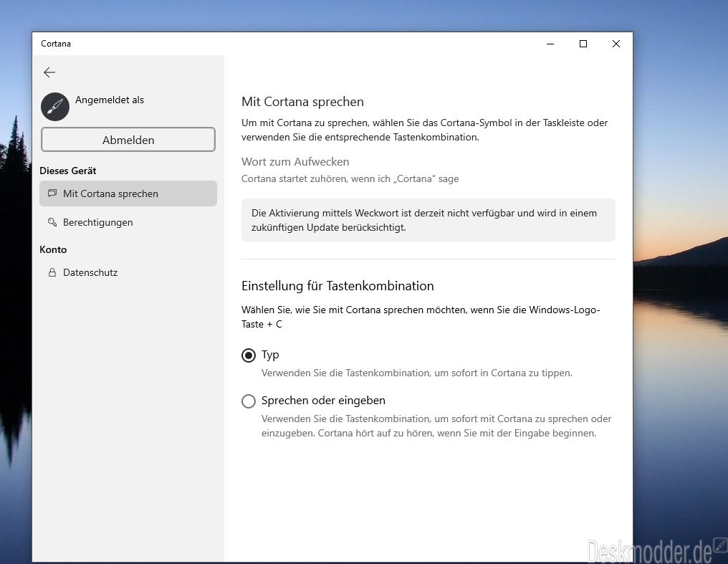The width and height of the screenshot is (728, 564).
Task: Minimize the Cortana window
Action: pos(550,44)
